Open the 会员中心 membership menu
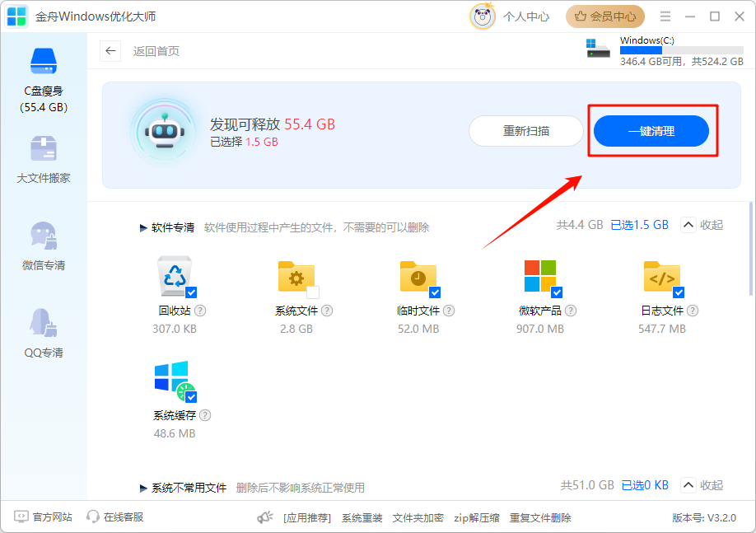Image resolution: width=756 pixels, height=533 pixels. 604,16
